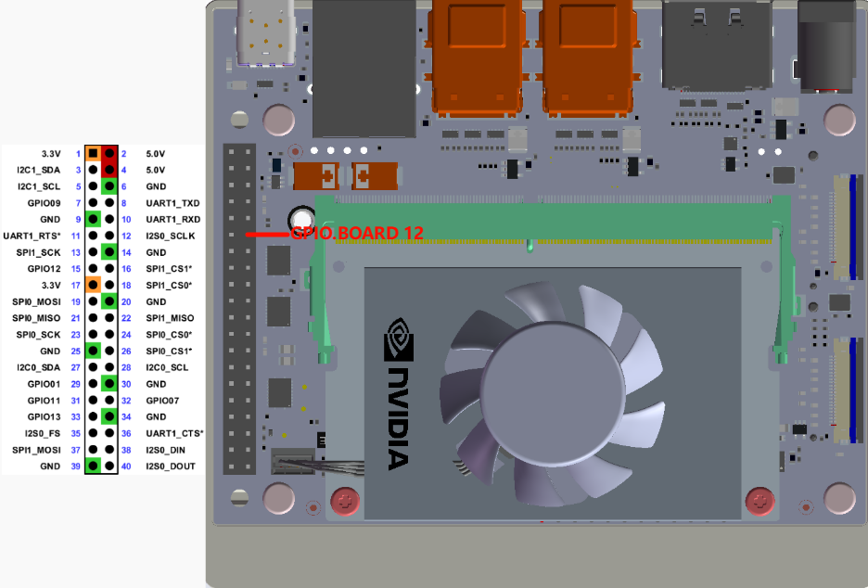Click the UART1_TXD pin label
Image resolution: width=868 pixels, height=588 pixels.
click(x=172, y=202)
